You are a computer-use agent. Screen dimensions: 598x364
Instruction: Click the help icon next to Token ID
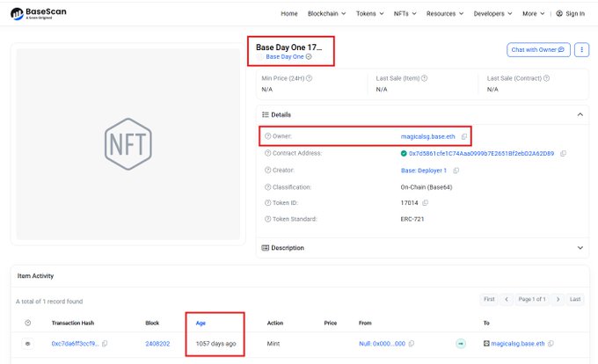coord(267,203)
